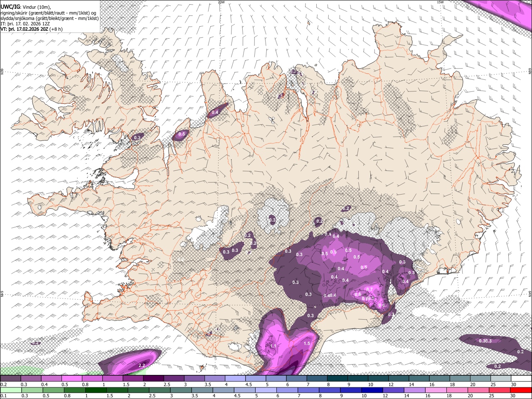Pick the violet bottom-row swatch between 12 and 14
532x399 pixels.
point(394,390)
